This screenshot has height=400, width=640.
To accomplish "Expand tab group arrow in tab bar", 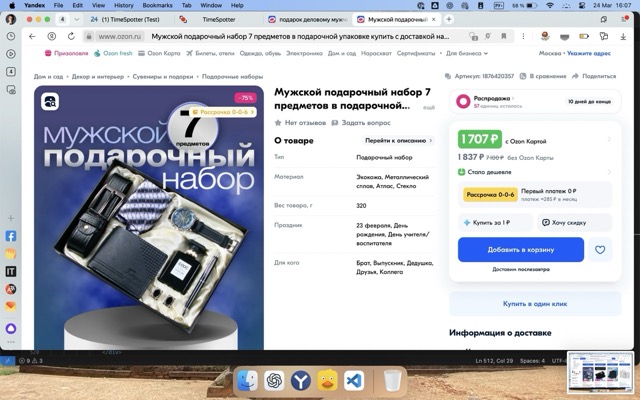I will point(76,19).
